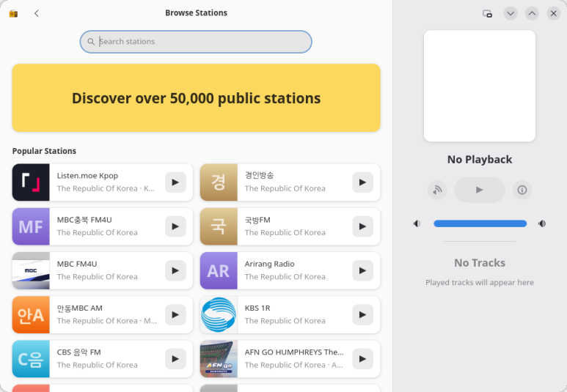The width and height of the screenshot is (567, 392).
Task: Click the downward chevron window button
Action: [511, 14]
